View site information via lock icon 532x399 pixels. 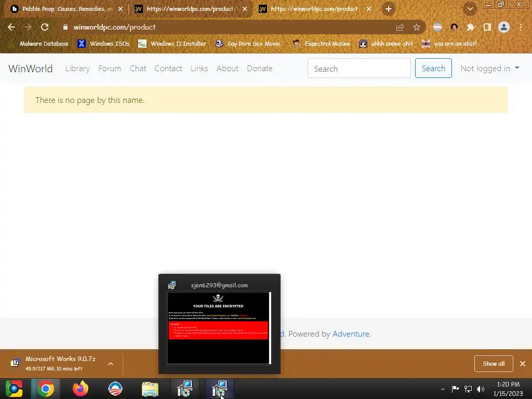(65, 27)
